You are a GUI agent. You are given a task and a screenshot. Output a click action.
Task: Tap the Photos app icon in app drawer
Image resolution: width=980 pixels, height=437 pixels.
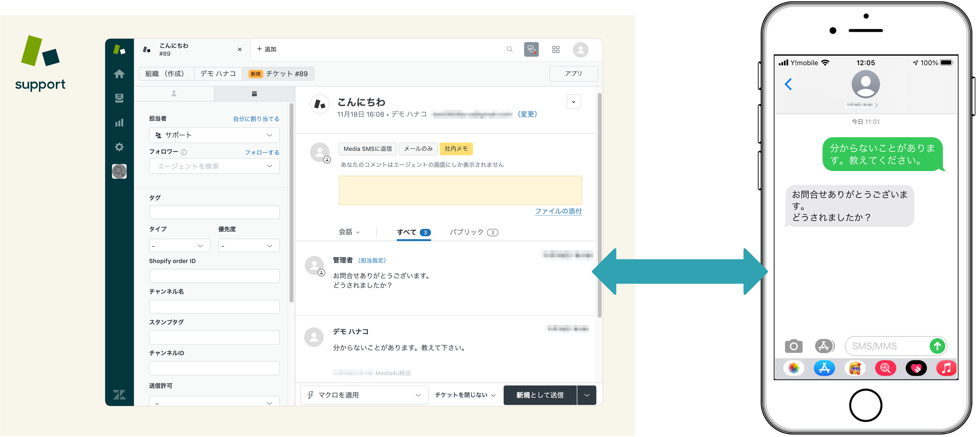[x=794, y=368]
